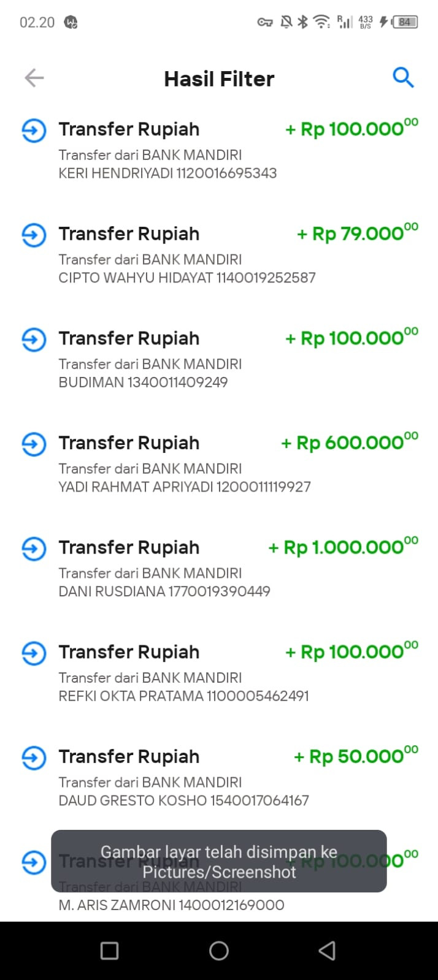Tap transfer icon beside DANI RUSDIANA entry

click(x=34, y=549)
